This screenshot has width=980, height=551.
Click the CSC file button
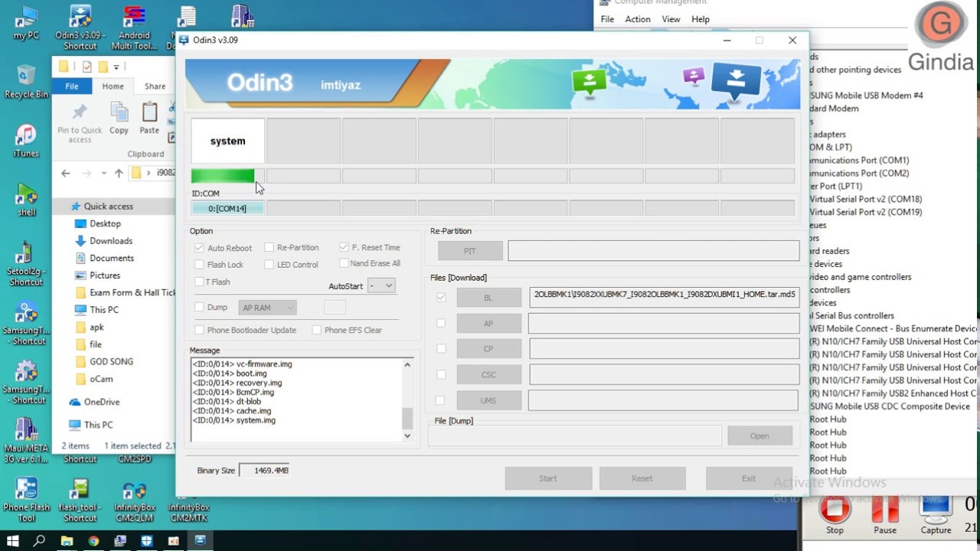[x=488, y=375]
